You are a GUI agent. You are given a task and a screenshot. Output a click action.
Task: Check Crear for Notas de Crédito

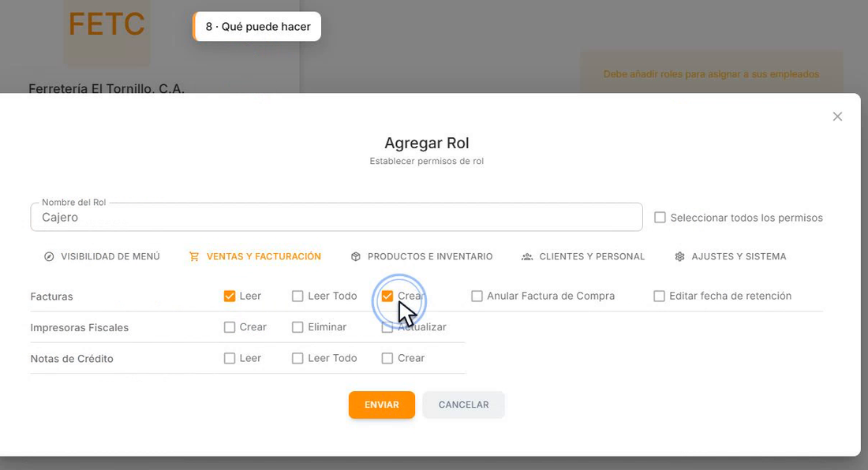click(387, 358)
